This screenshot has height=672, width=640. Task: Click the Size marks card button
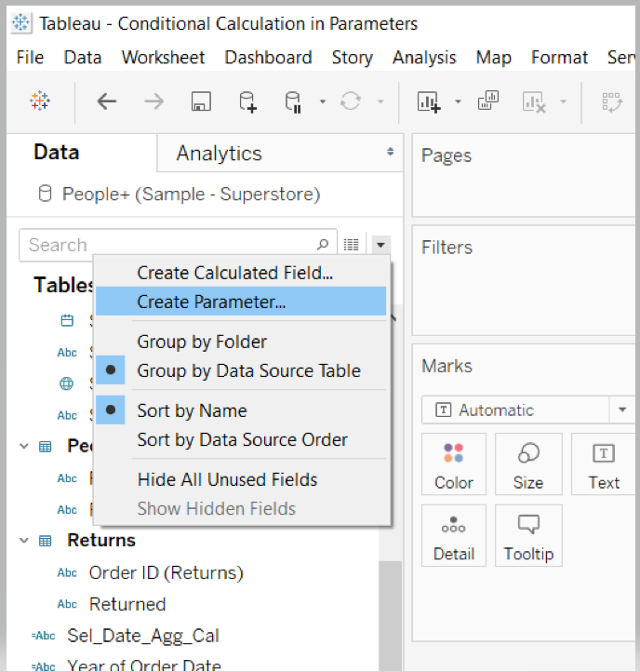click(528, 464)
